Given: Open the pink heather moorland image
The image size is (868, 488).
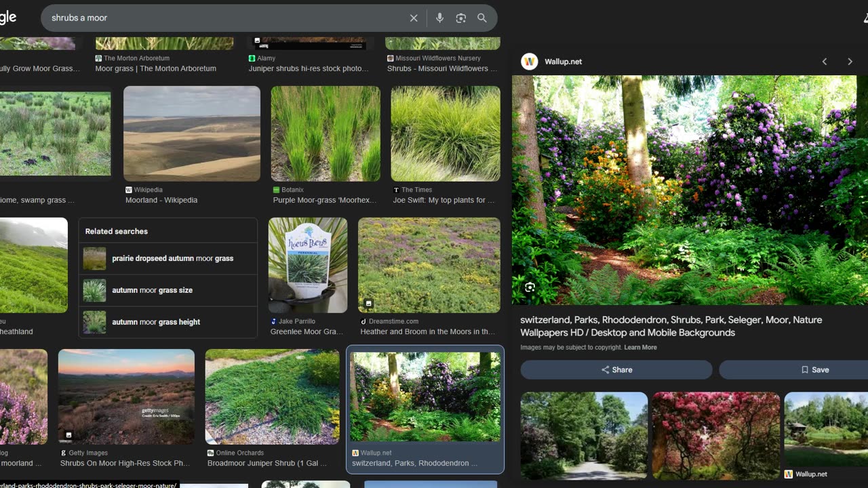Looking at the screenshot, I should coord(24,396).
